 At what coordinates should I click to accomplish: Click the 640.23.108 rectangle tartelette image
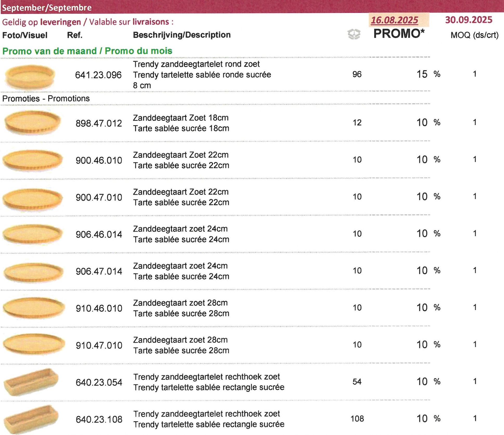point(31,419)
